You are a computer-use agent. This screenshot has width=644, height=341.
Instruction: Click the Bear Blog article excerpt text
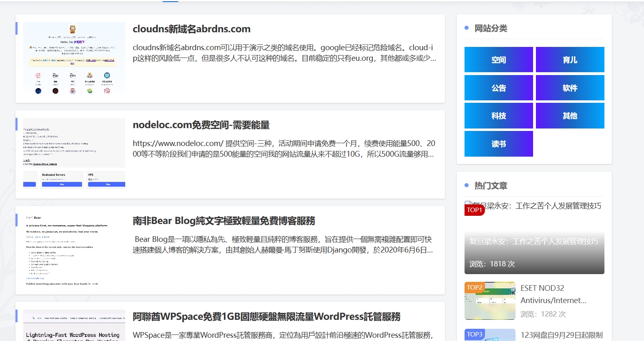[x=283, y=244]
